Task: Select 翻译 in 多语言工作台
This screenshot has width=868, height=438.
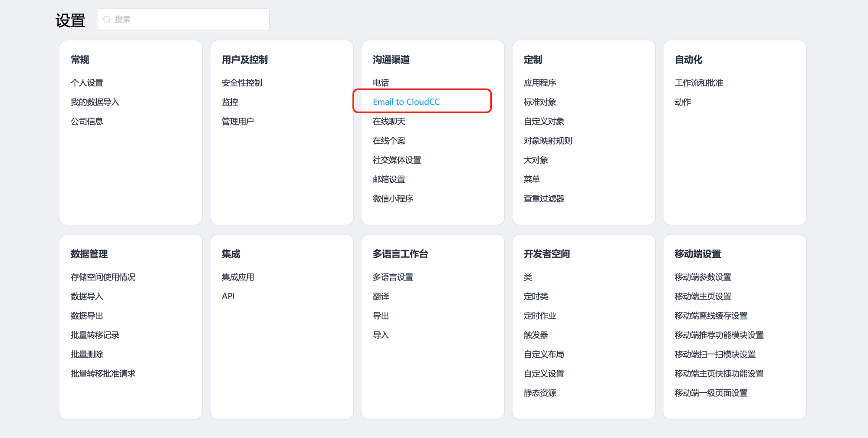Action: 381,296
